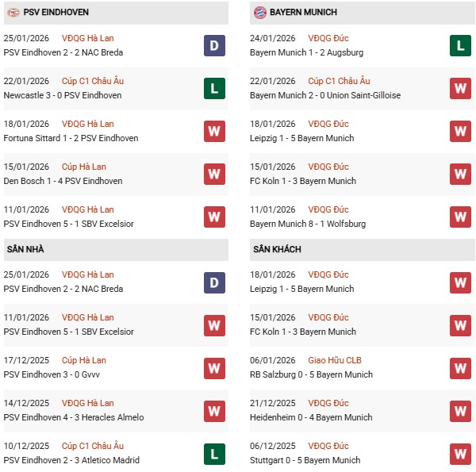The width and height of the screenshot is (476, 472).
Task: Click the loss badge for Bayern Munich 1 - 2 Augsburg
Action: click(x=460, y=46)
